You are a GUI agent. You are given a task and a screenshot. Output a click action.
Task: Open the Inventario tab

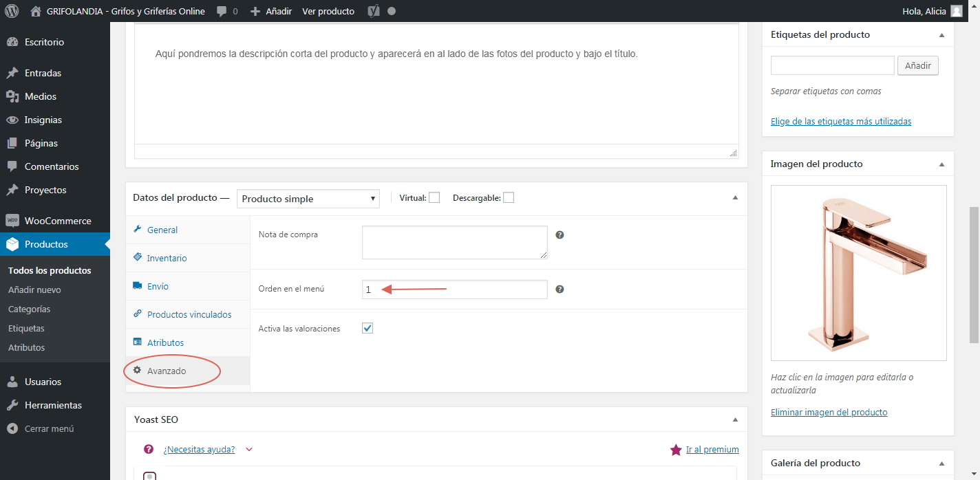pos(188,258)
